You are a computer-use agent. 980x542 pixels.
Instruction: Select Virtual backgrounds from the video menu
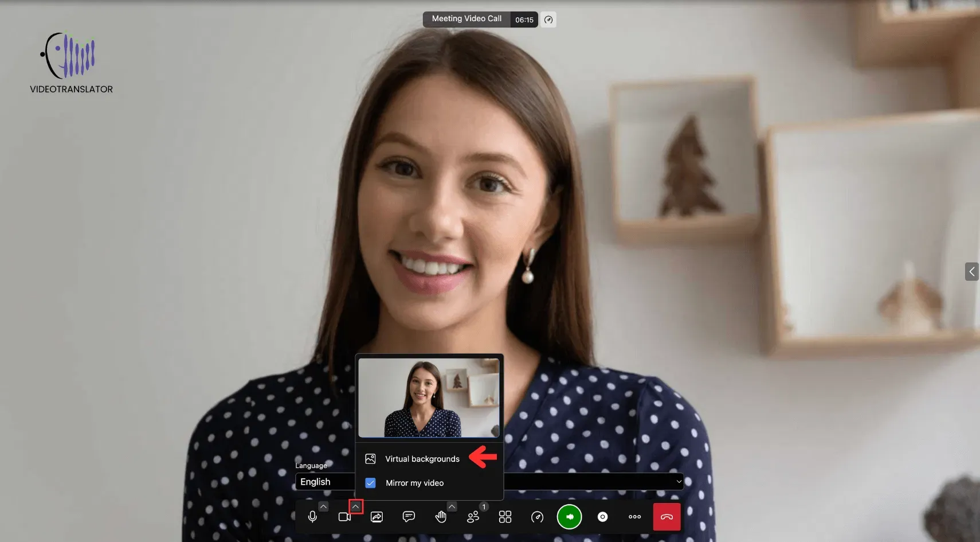point(422,459)
